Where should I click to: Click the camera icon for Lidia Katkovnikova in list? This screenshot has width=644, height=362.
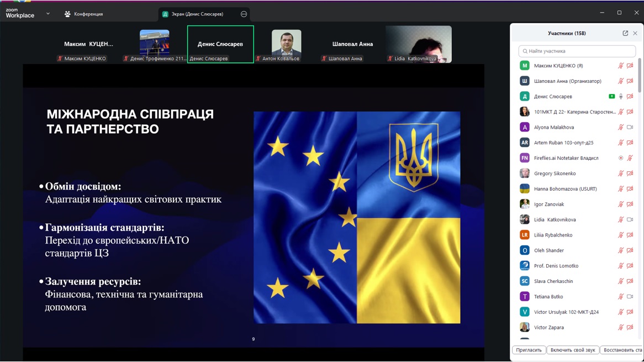630,220
